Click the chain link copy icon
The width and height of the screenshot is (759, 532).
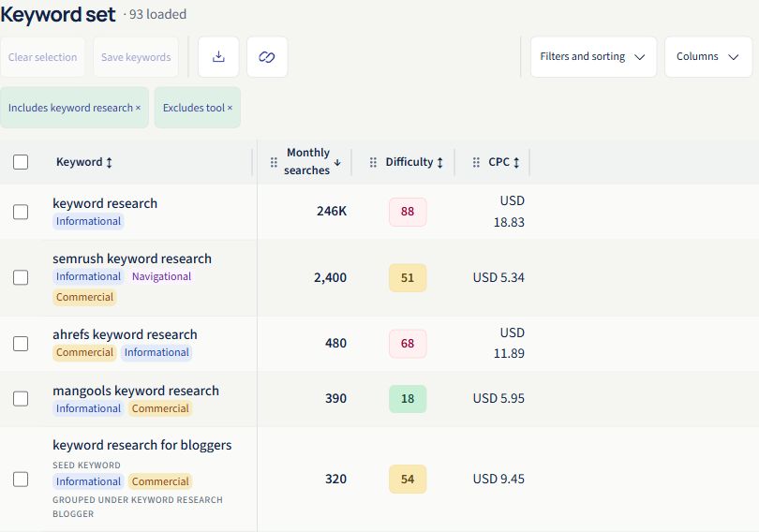click(x=267, y=56)
